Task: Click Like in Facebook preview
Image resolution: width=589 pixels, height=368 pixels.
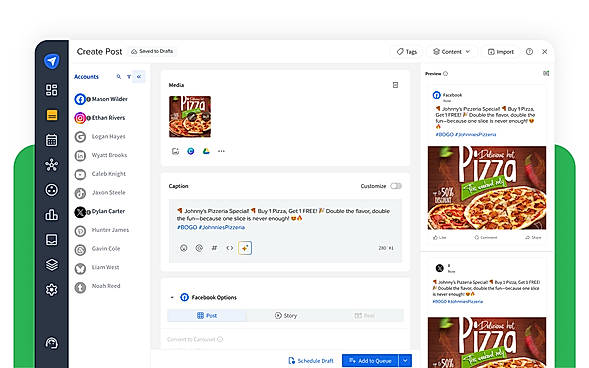Action: pyautogui.click(x=439, y=237)
